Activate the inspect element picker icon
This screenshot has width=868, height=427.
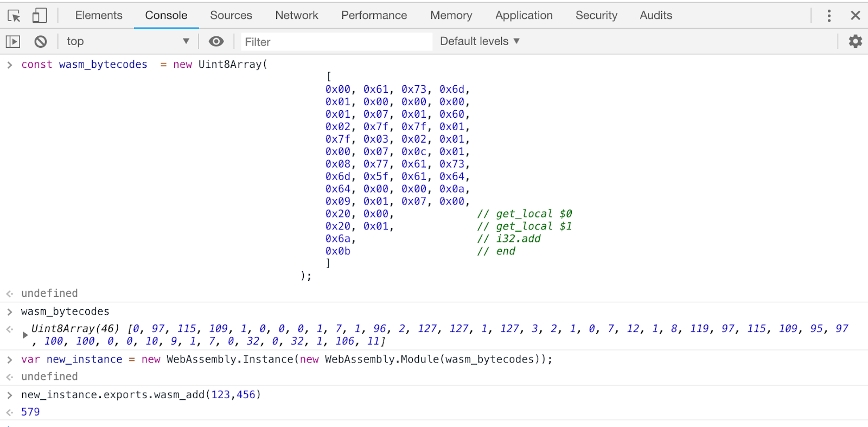click(x=14, y=16)
